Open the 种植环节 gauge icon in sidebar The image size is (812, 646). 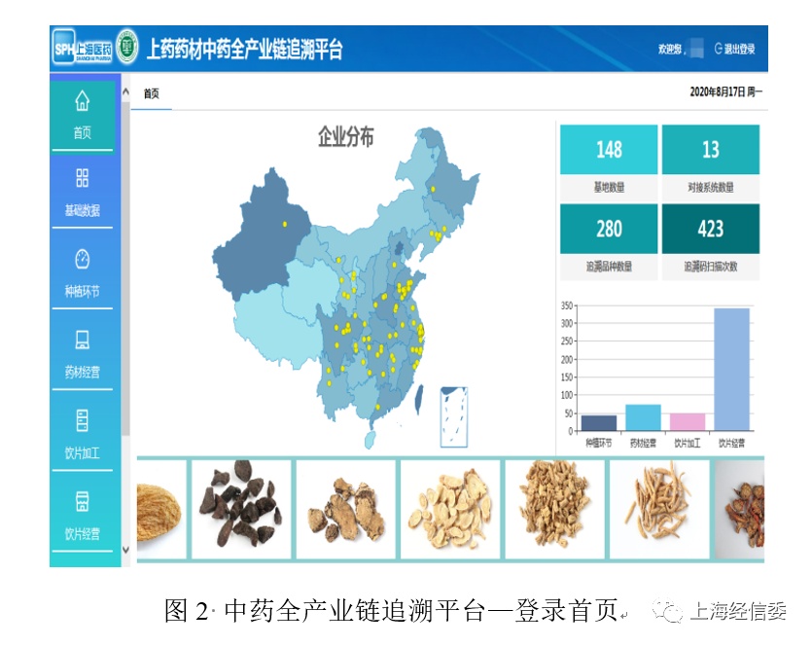(83, 259)
